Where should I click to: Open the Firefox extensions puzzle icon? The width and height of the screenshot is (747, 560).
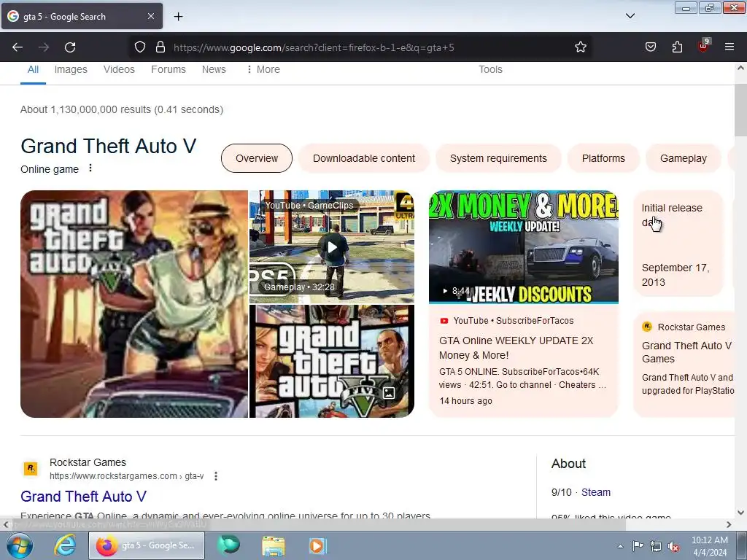click(677, 47)
